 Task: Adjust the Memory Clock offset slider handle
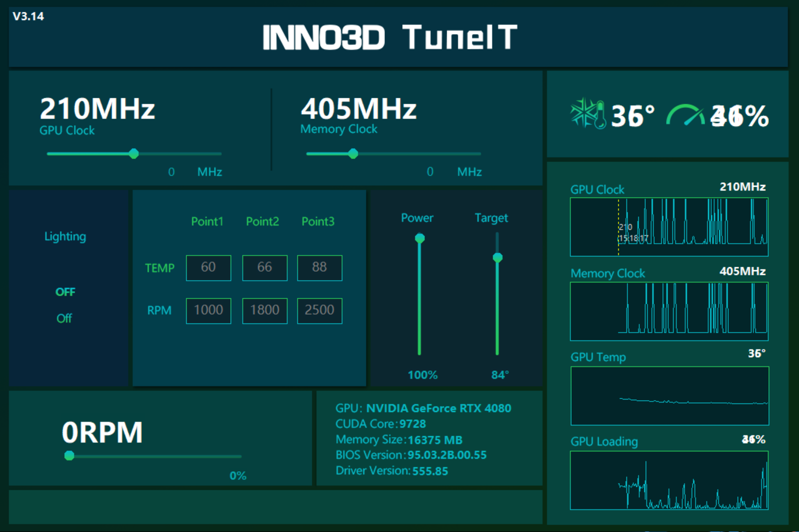(x=353, y=154)
